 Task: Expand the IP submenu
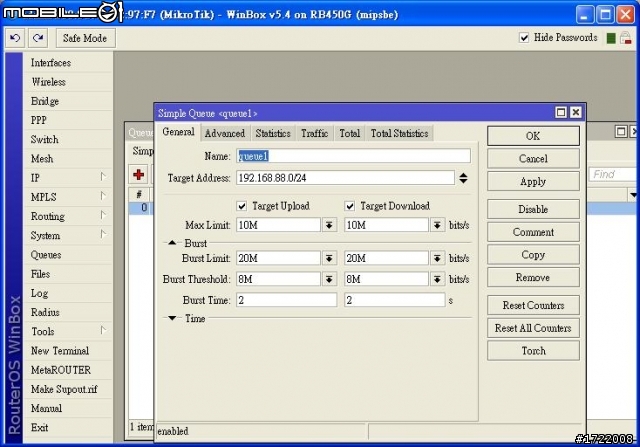click(x=103, y=177)
